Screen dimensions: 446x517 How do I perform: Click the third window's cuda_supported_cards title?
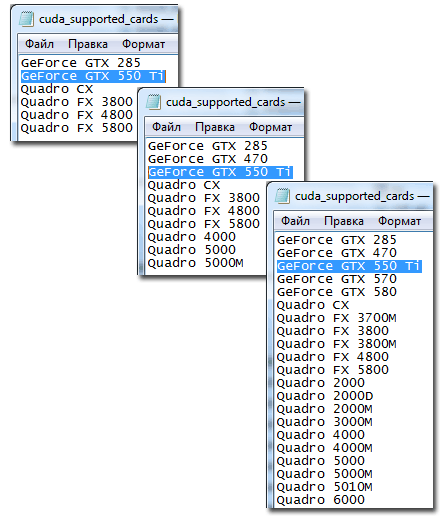[355, 196]
